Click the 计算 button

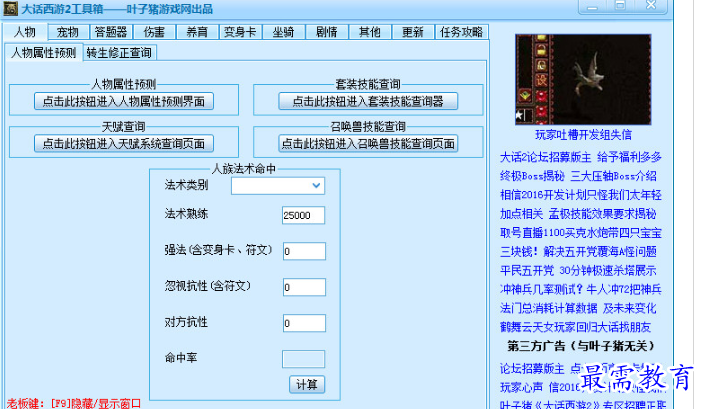point(307,384)
